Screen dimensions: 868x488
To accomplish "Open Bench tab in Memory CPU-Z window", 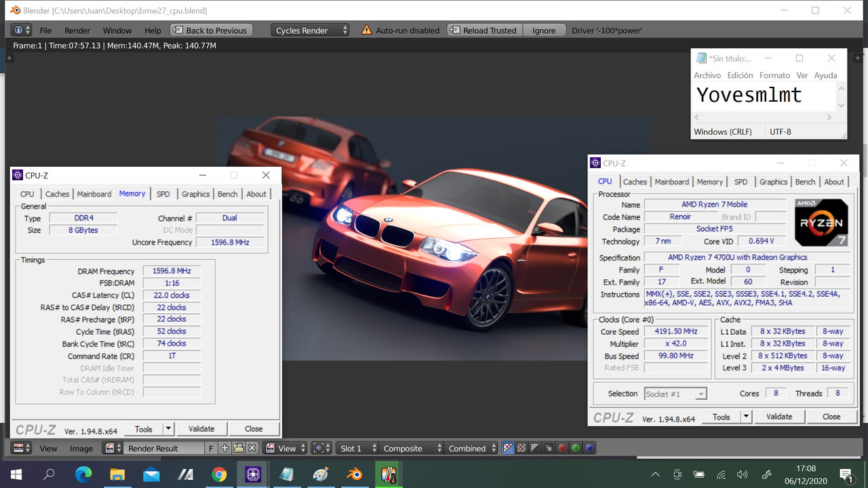I will click(x=227, y=194).
